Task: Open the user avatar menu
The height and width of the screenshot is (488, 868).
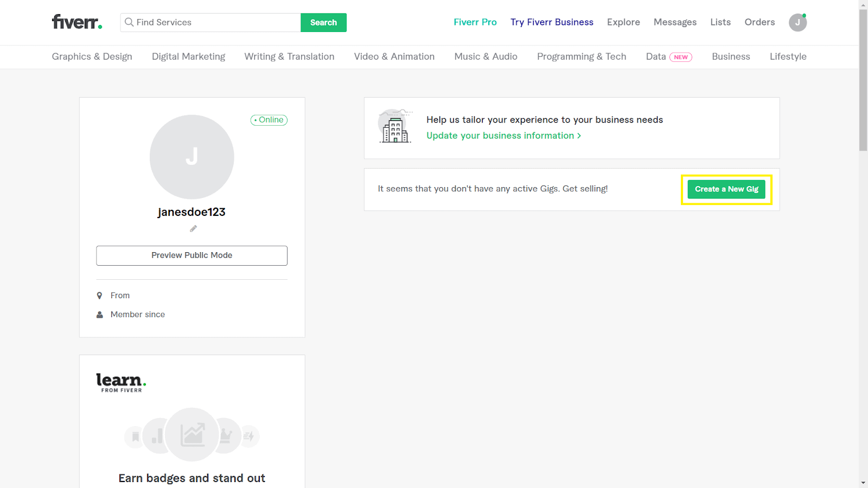Action: click(x=797, y=22)
